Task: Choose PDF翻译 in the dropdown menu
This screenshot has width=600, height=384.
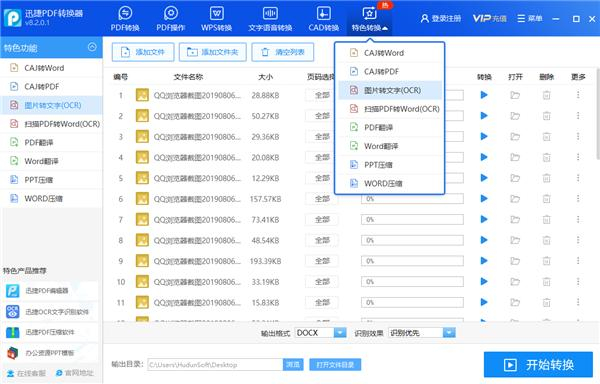Action: (x=390, y=128)
